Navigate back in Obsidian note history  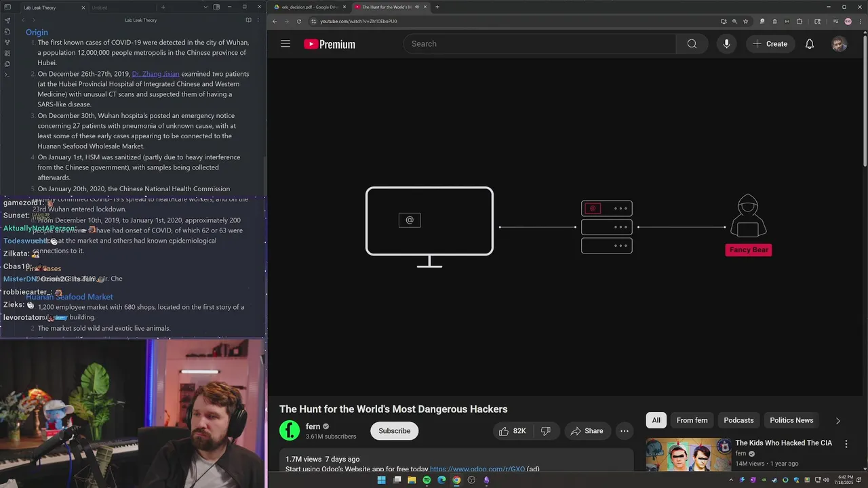23,20
